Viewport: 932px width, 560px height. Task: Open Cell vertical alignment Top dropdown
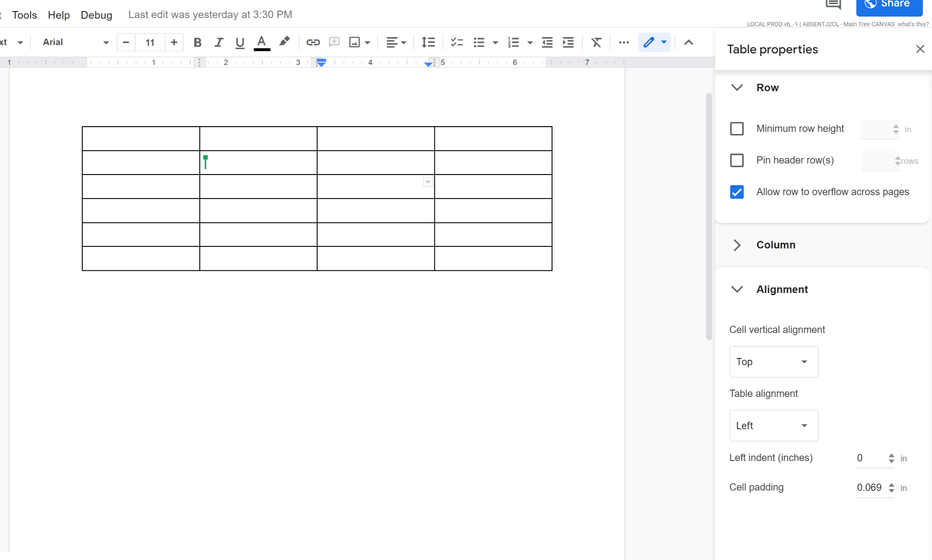774,362
